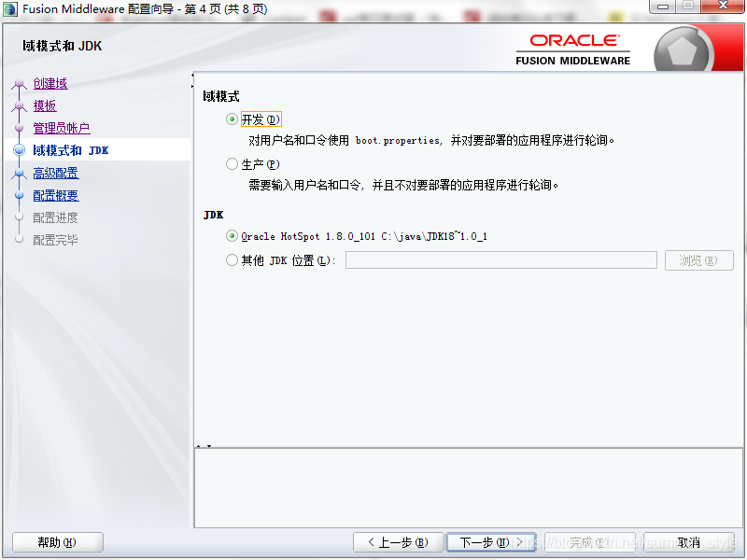
Task: Collapse the sidebar using the splitter arrows
Action: coord(192,80)
